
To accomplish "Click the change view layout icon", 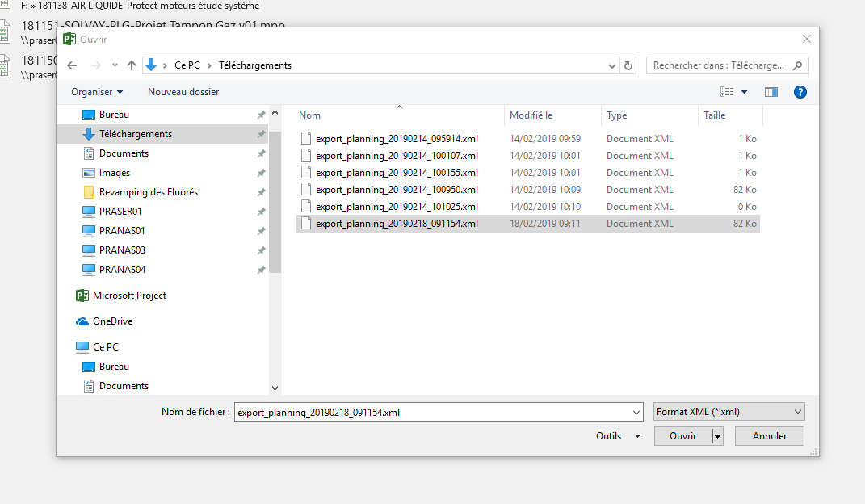I will [727, 92].
